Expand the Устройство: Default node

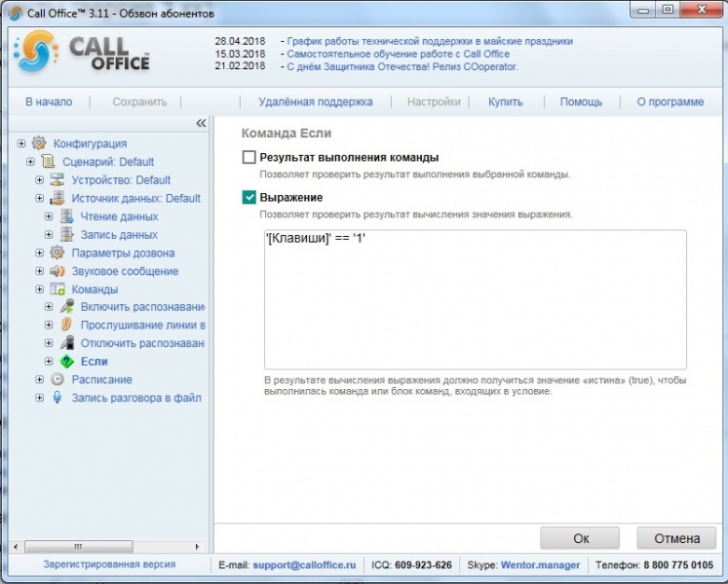click(x=40, y=179)
